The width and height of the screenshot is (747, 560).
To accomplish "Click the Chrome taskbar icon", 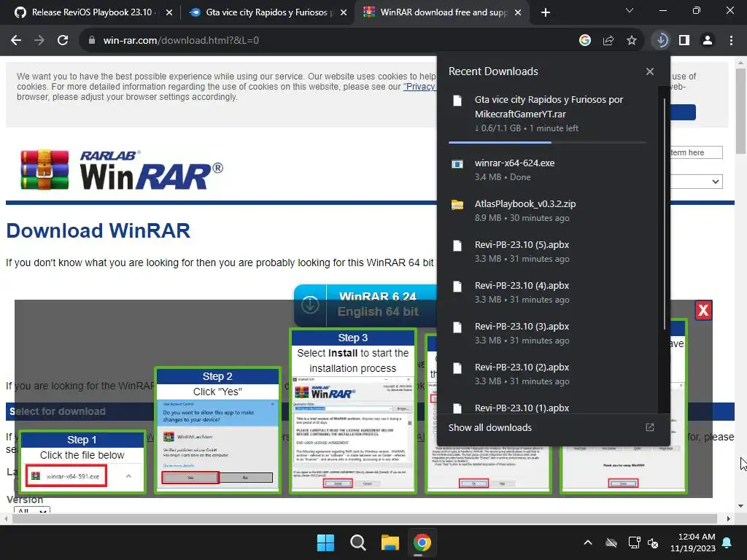I will tap(422, 542).
